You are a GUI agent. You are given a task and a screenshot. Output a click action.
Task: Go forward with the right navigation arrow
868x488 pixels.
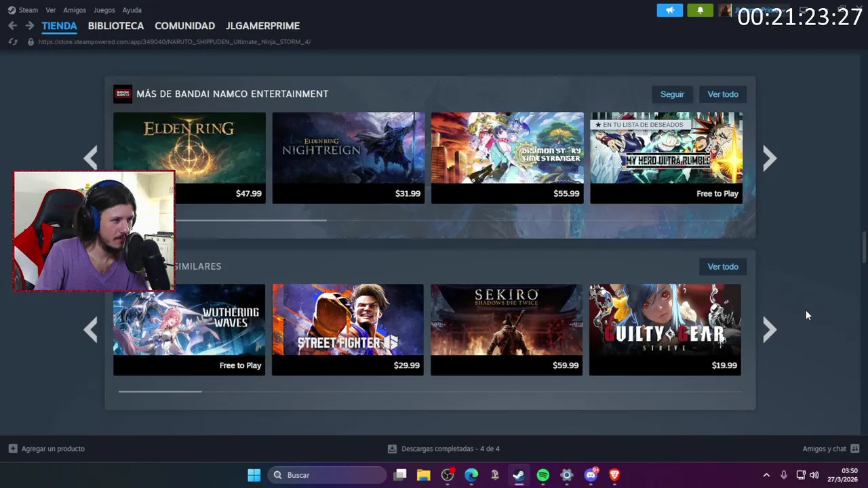coord(29,26)
